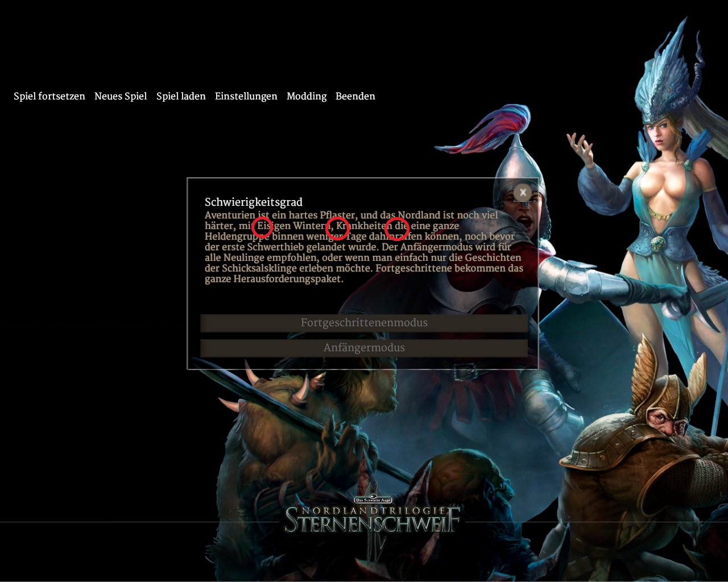
Task: Click the Schwierigkeitsgrad dialog heading
Action: tap(254, 202)
